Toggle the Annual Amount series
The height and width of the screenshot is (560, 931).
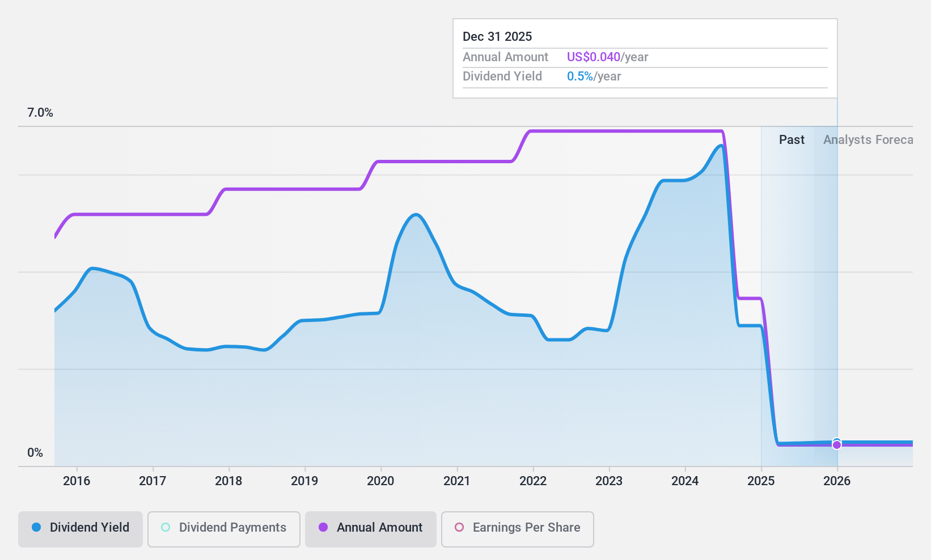point(370,529)
